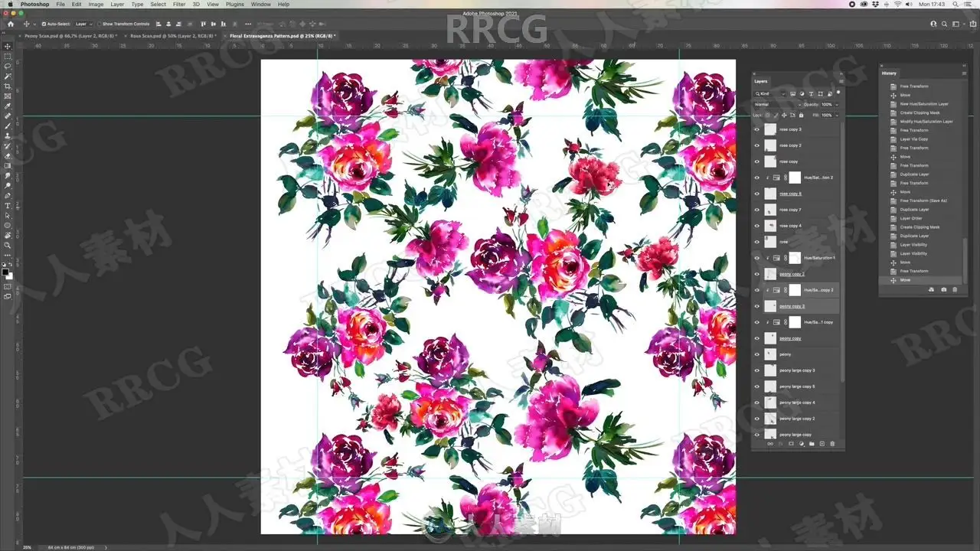Open the Window menu

click(x=261, y=5)
